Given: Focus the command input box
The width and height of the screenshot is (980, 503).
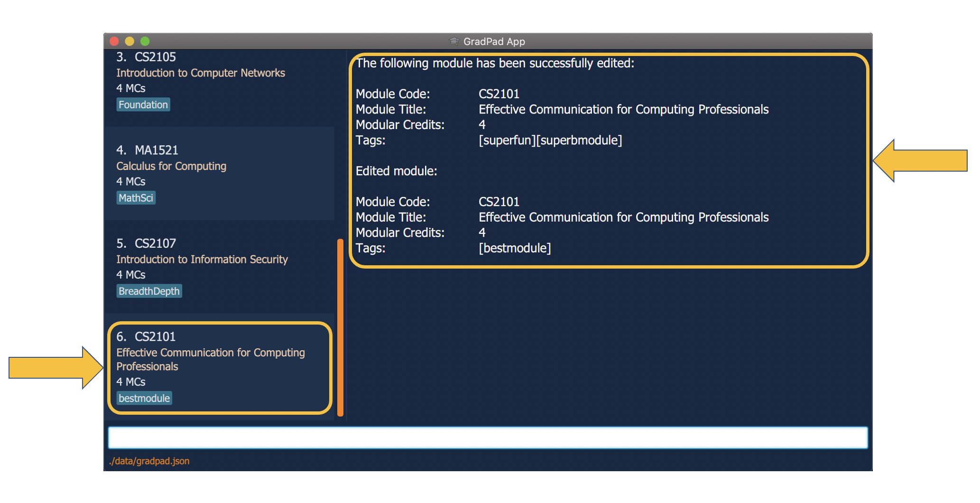Looking at the screenshot, I should click(x=488, y=438).
